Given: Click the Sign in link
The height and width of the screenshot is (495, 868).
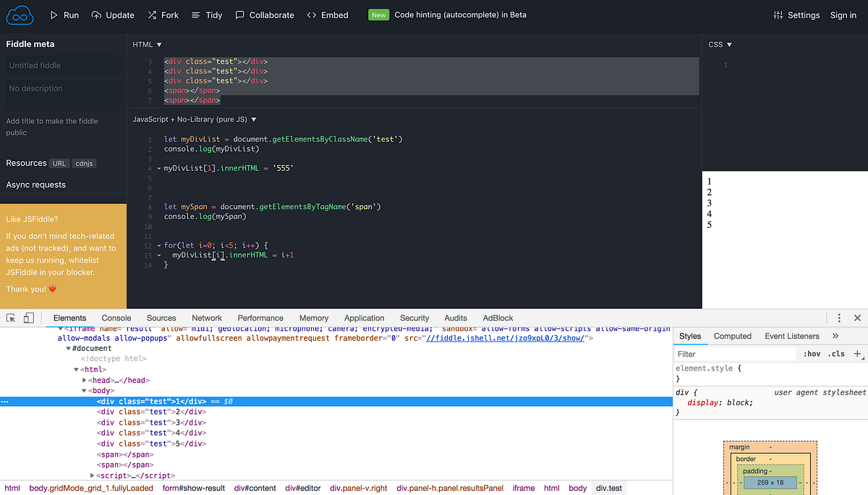Looking at the screenshot, I should pos(843,14).
